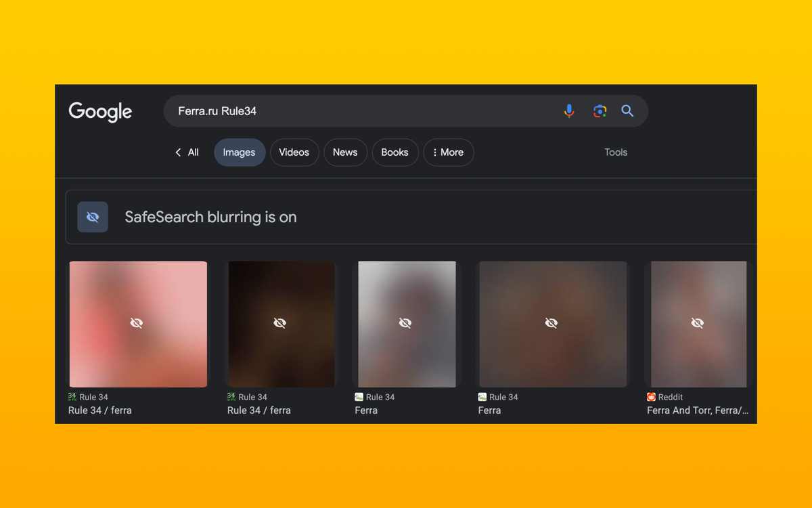The width and height of the screenshot is (812, 508).
Task: Open Google Lens image search
Action: [600, 111]
